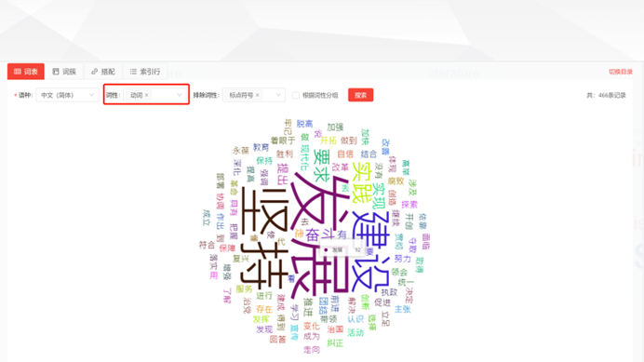Click the word 保障 in the cloud

pos(227,248)
